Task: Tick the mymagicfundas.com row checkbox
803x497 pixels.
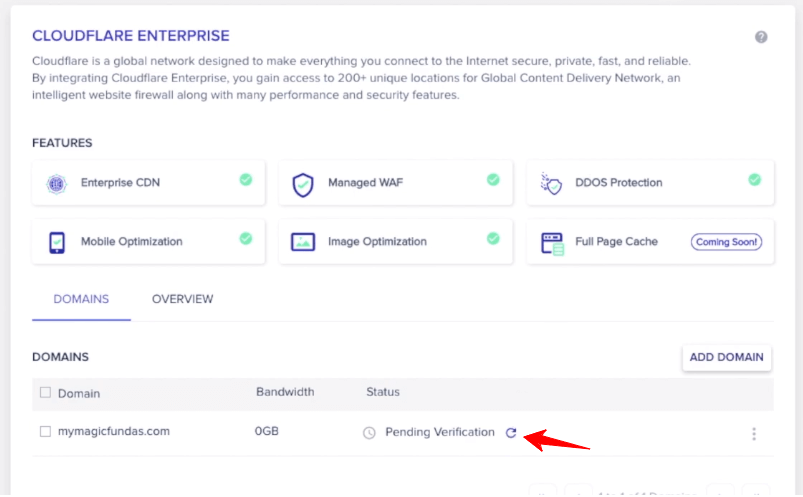Action: pos(46,431)
